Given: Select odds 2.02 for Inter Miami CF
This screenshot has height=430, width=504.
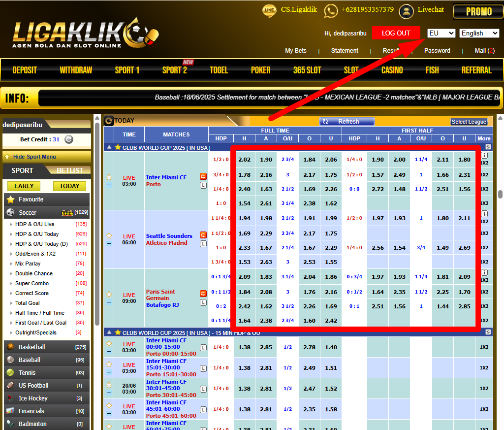Looking at the screenshot, I should coord(244,160).
